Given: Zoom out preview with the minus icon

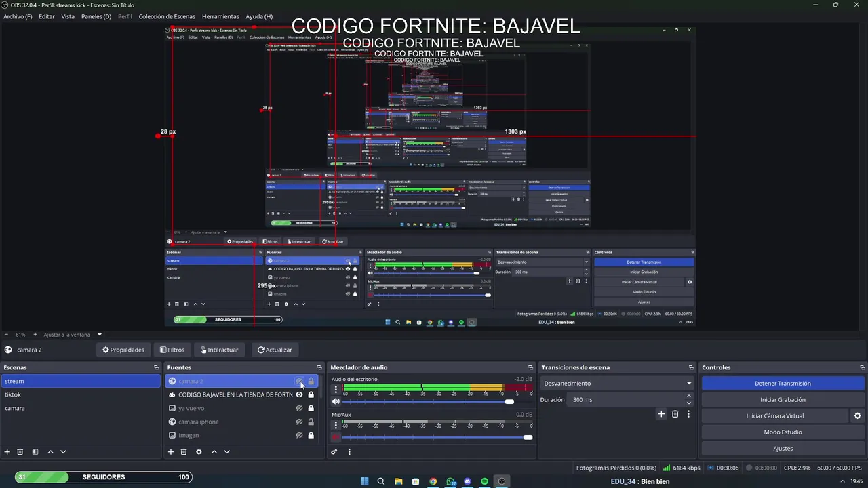Looking at the screenshot, I should click(6, 335).
